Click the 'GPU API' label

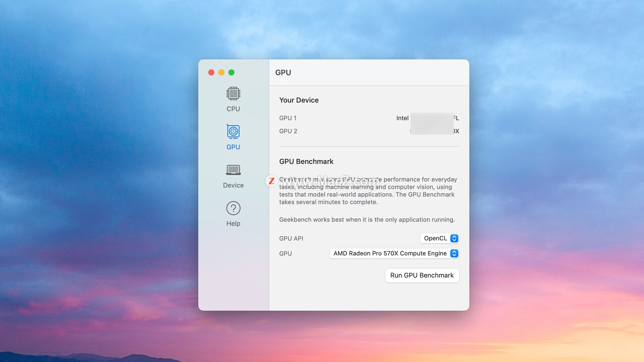click(x=291, y=238)
